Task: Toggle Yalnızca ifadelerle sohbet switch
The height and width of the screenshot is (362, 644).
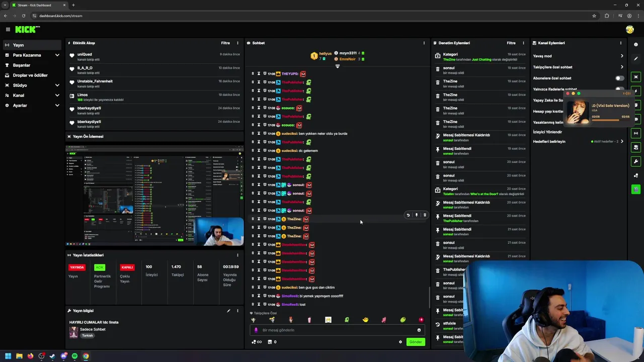Action: (x=620, y=89)
